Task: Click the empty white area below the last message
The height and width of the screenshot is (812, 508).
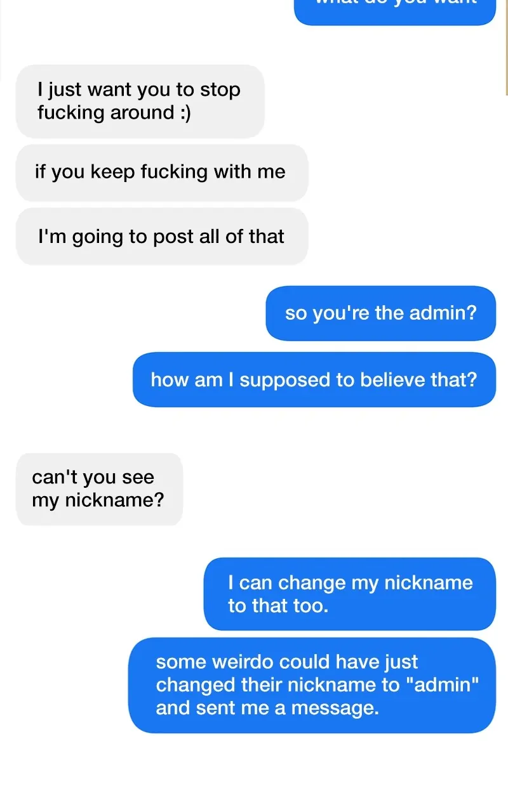Action: (254, 774)
